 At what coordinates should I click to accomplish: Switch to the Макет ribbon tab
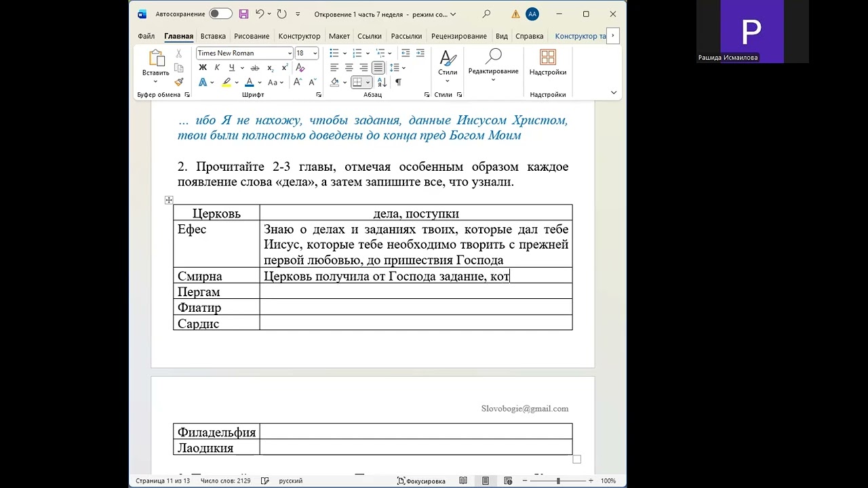point(339,36)
